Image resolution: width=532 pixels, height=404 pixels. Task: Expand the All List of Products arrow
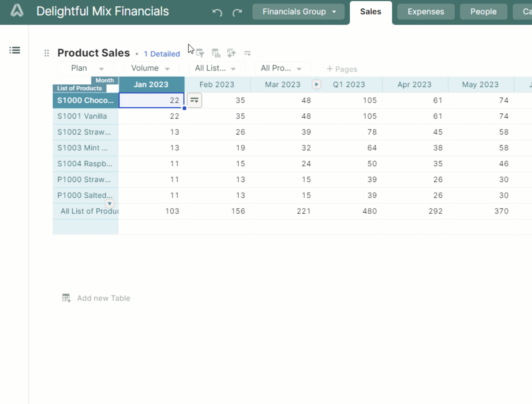110,203
